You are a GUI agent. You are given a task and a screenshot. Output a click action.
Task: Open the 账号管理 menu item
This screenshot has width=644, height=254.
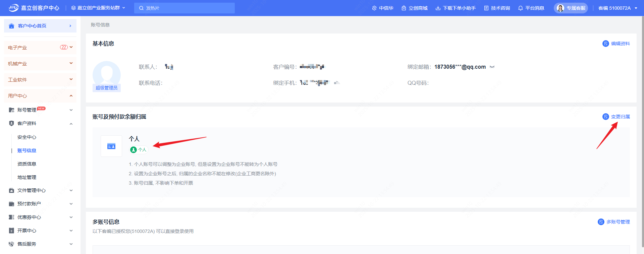27,110
